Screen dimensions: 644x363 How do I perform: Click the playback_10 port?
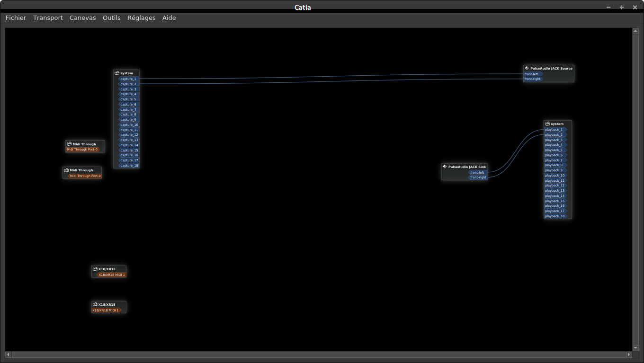(555, 176)
